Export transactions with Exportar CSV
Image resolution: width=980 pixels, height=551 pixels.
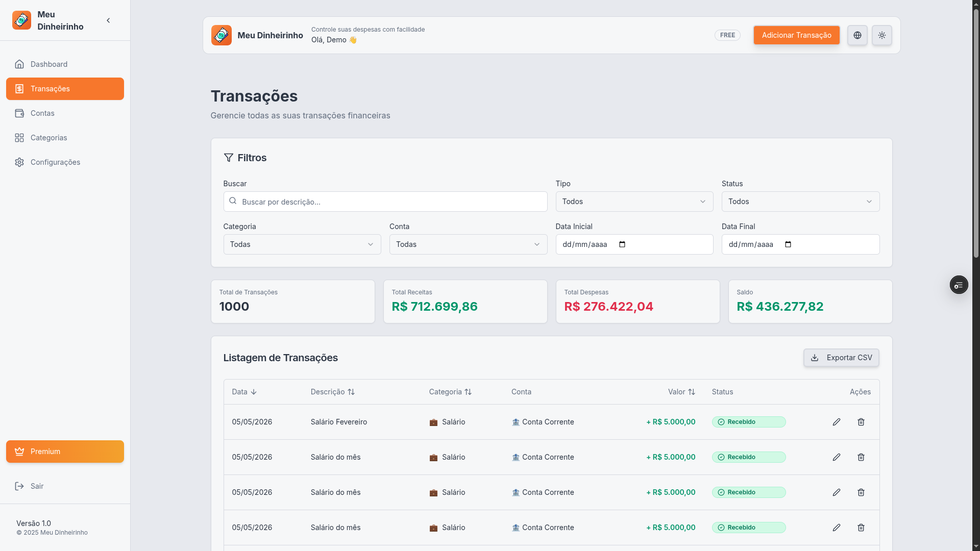(841, 358)
